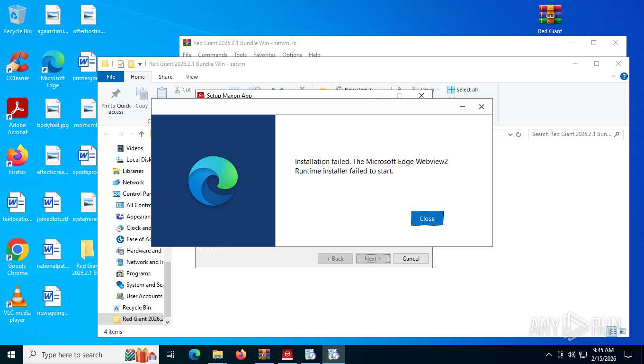The image size is (644, 364).
Task: Open Red Giant archive desktop icon
Action: tap(550, 19)
